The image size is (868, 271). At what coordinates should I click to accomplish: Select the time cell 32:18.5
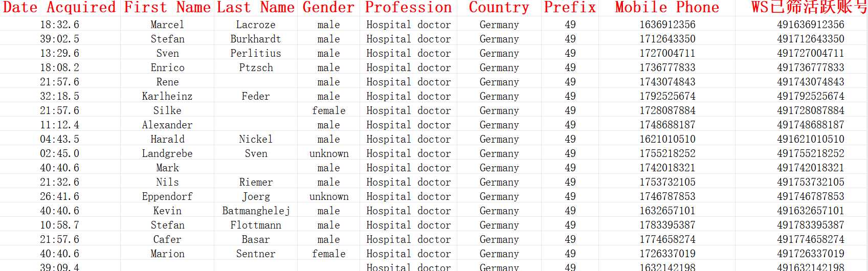point(60,96)
